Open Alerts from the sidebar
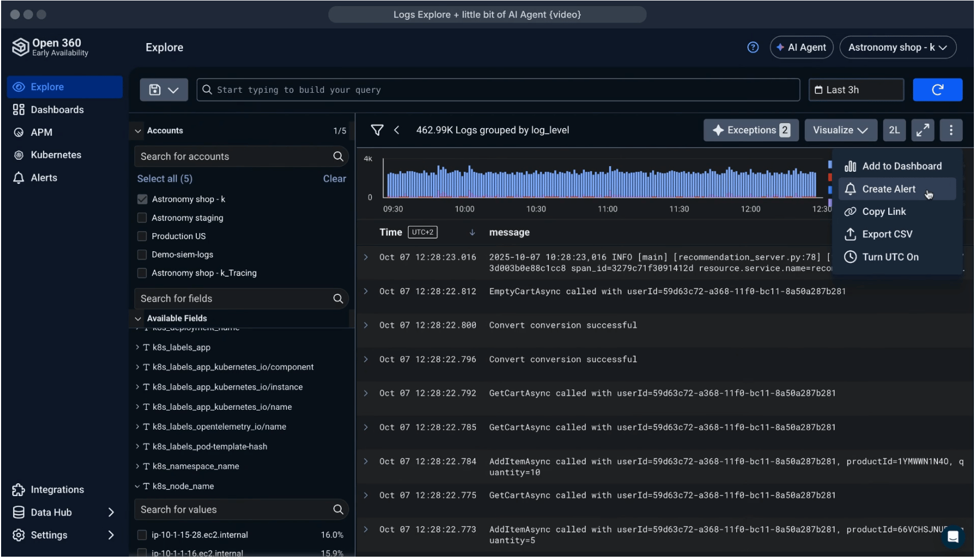This screenshot has height=560, width=975. click(x=44, y=177)
